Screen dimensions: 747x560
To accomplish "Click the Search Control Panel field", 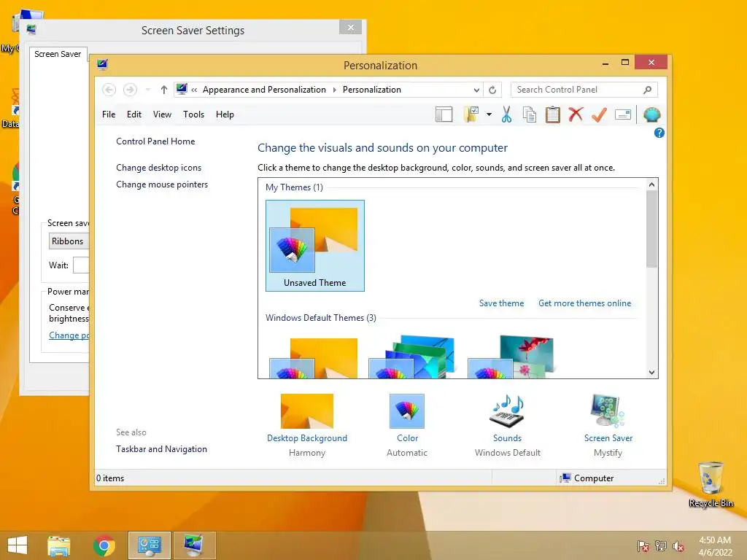I will point(584,90).
